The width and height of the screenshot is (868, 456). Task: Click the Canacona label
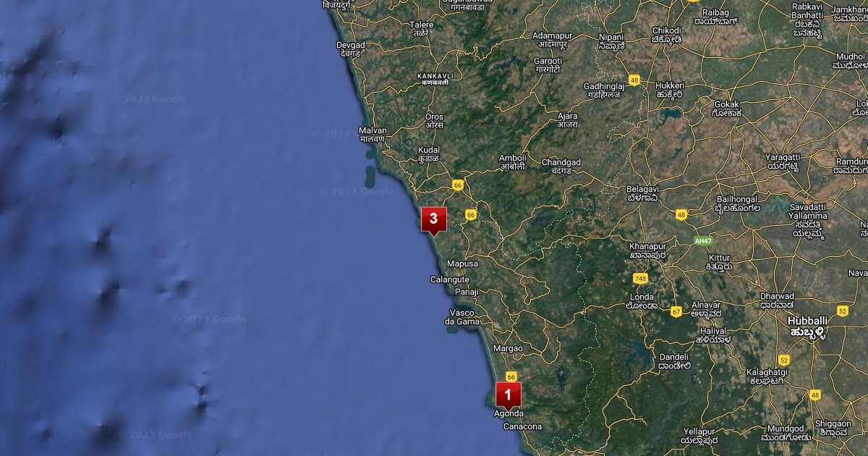(x=523, y=426)
